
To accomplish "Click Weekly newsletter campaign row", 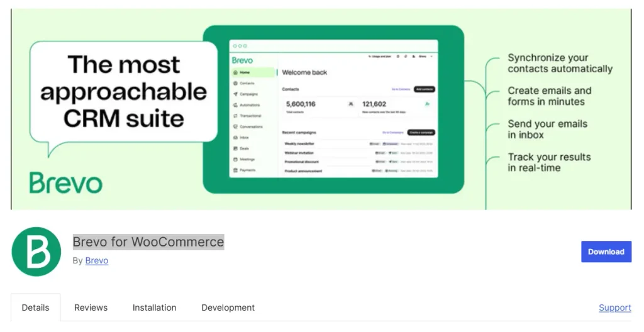I will tap(358, 144).
